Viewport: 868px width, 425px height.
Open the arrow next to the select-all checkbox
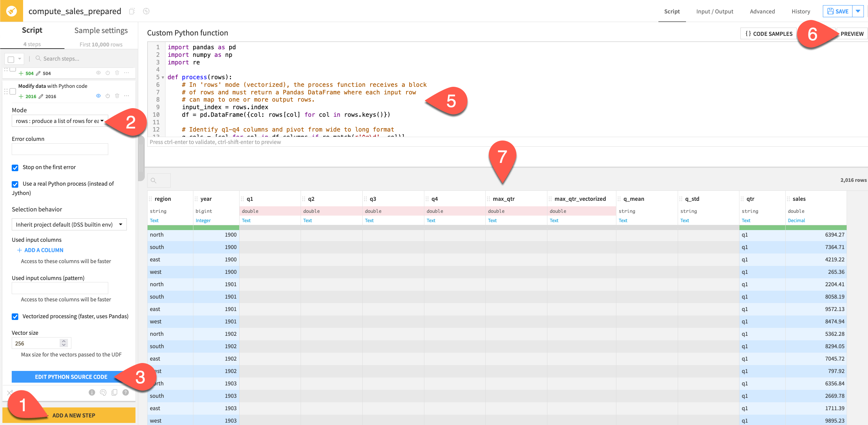pos(20,59)
